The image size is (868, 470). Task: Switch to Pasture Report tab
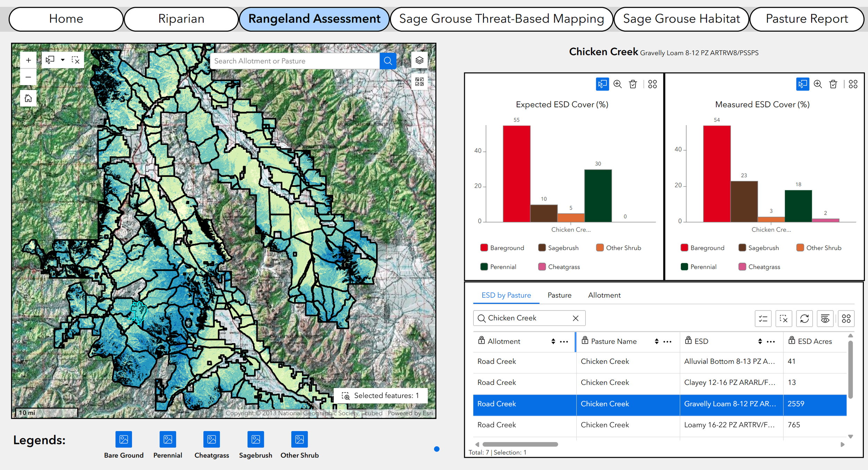pos(807,19)
